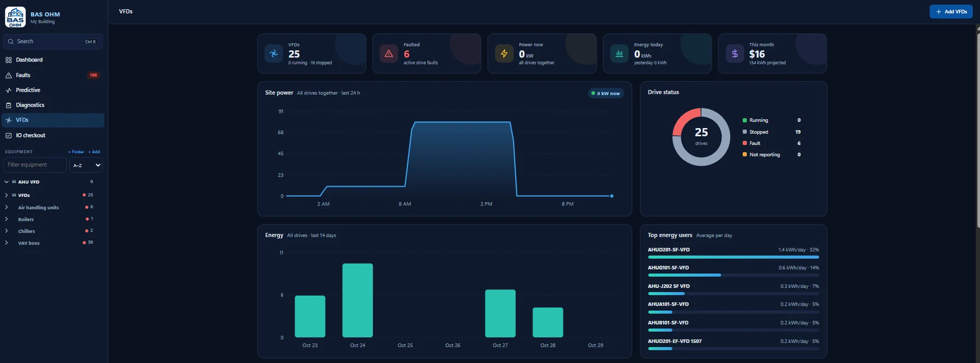The width and height of the screenshot is (980, 363).
Task: Click the orange Not reporting legend swatch
Action: click(x=745, y=155)
